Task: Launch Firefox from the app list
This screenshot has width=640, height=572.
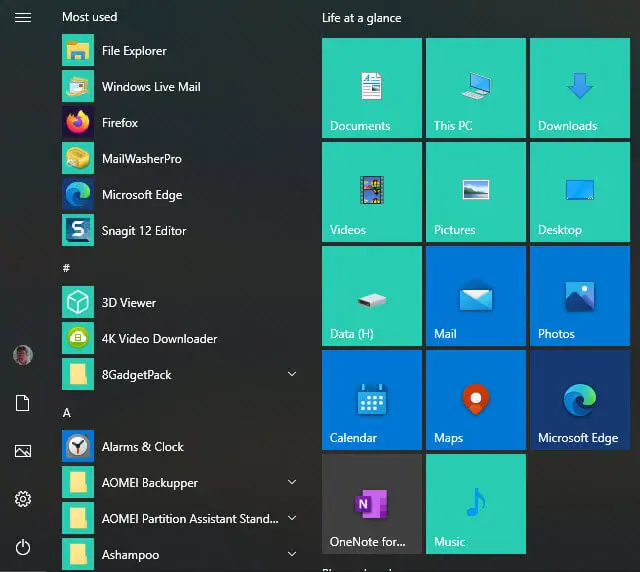Action: point(181,122)
